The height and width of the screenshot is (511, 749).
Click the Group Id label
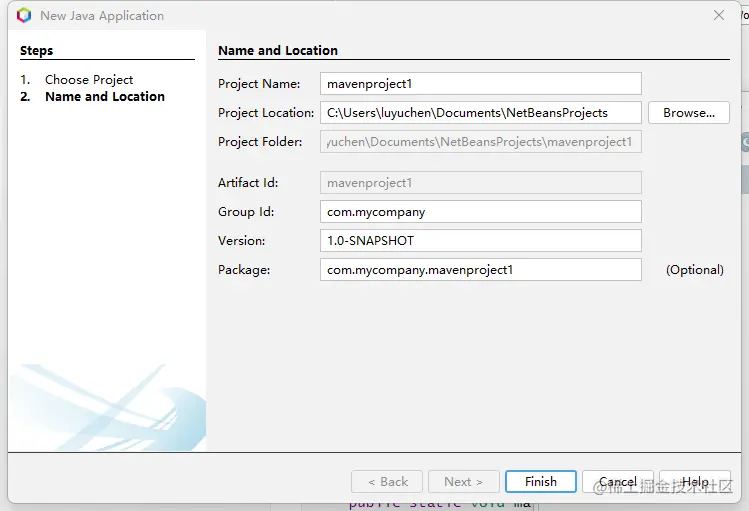click(246, 212)
